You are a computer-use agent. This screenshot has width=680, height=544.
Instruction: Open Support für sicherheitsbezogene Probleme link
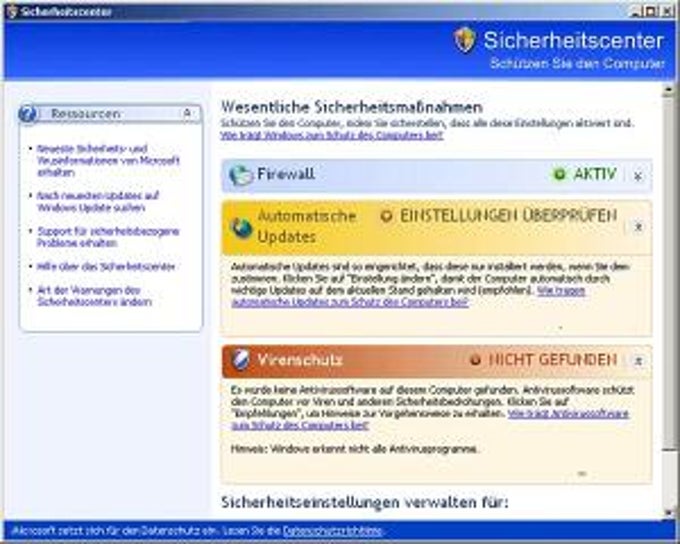tap(108, 237)
